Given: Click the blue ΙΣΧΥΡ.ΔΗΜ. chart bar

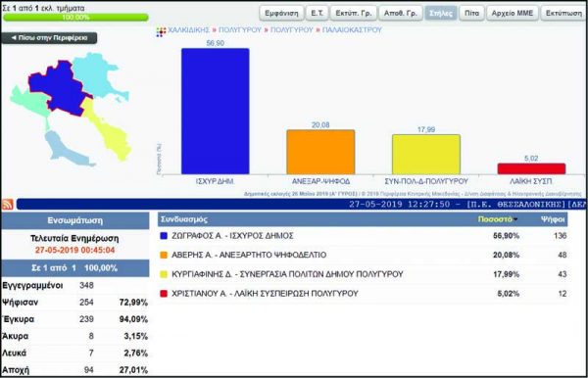Looking at the screenshot, I should (x=216, y=111).
